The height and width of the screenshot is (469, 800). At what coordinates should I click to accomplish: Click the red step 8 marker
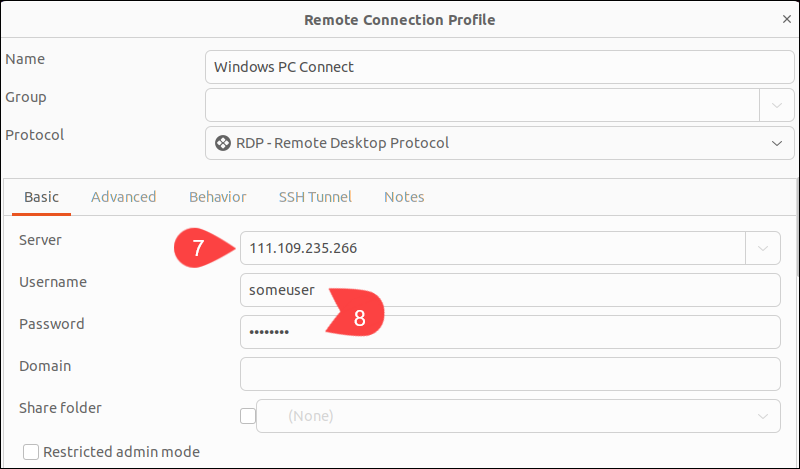point(355,313)
